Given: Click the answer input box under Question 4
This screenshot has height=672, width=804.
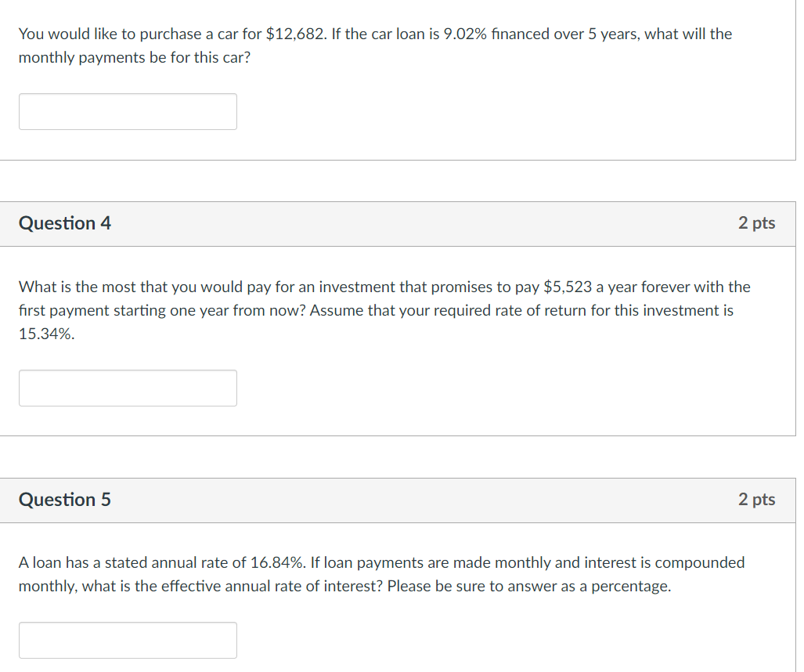Looking at the screenshot, I should 128,388.
